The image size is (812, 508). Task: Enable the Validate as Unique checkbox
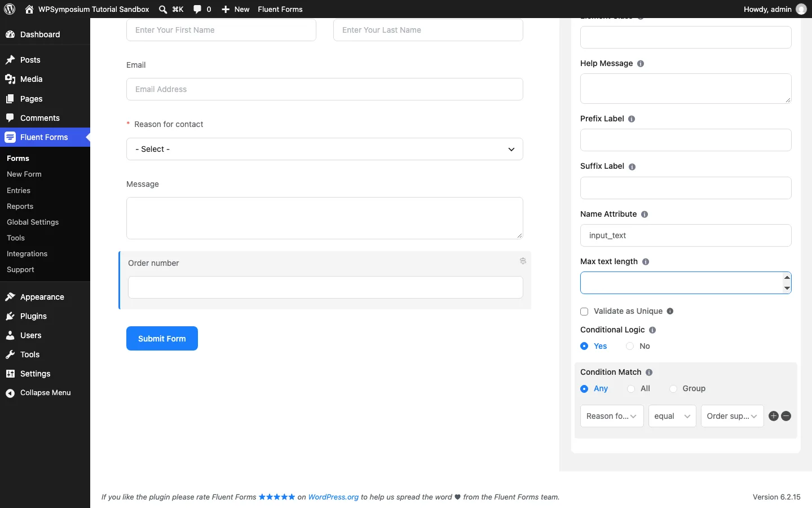(584, 312)
